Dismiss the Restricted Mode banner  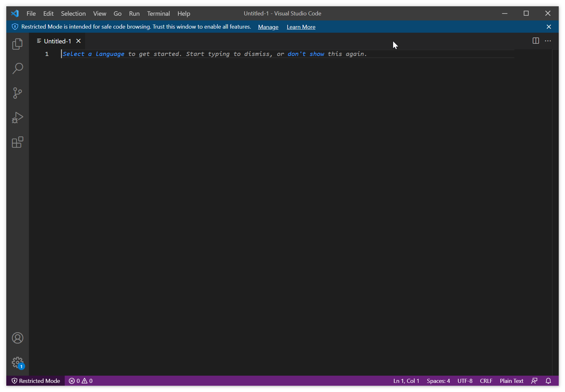[549, 27]
